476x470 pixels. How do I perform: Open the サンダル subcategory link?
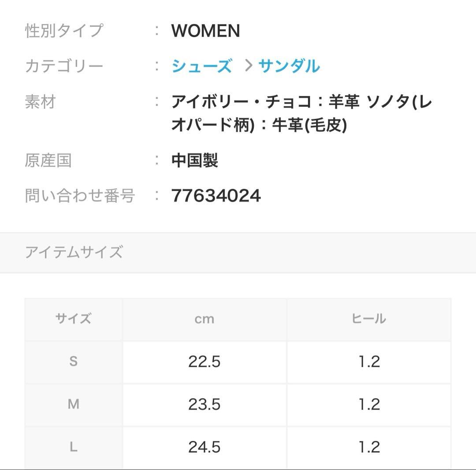pos(289,67)
